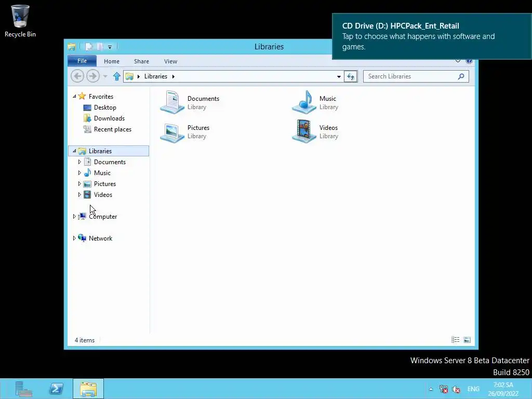This screenshot has width=532, height=399.
Task: Open the View ribbon tab
Action: pyautogui.click(x=170, y=61)
